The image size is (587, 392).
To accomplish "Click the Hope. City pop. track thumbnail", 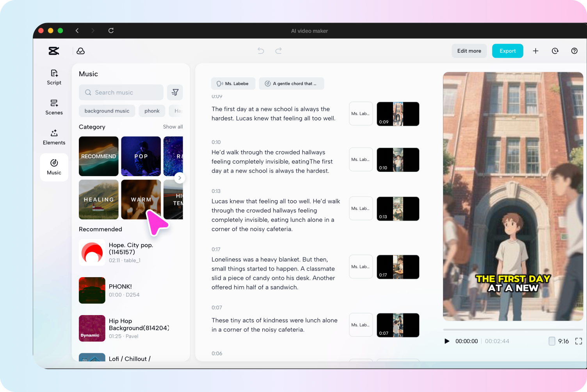I will 92,252.
